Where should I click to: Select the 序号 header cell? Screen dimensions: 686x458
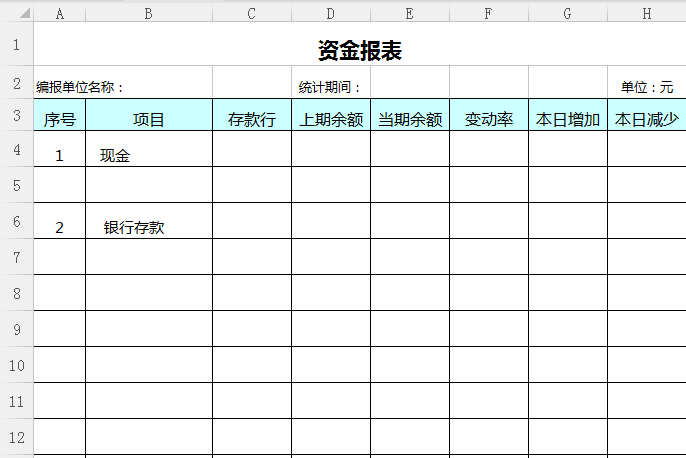tap(60, 120)
